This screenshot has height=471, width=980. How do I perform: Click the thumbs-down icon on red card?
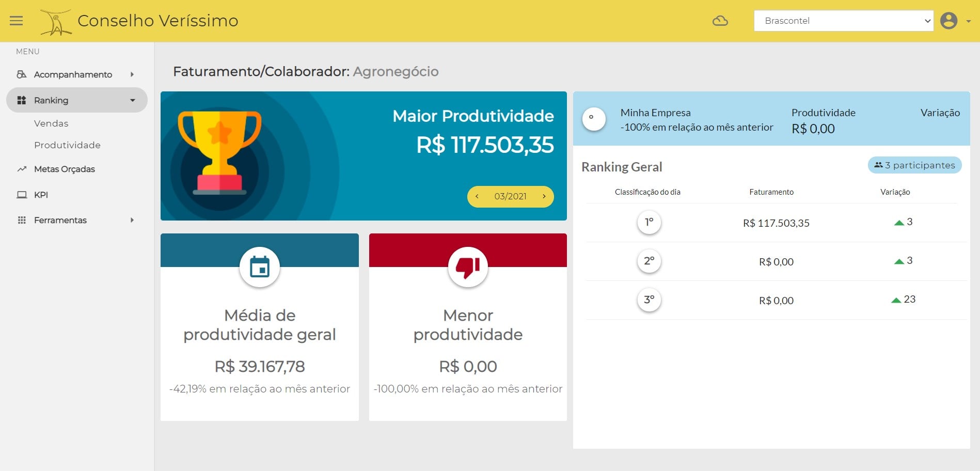(x=468, y=267)
